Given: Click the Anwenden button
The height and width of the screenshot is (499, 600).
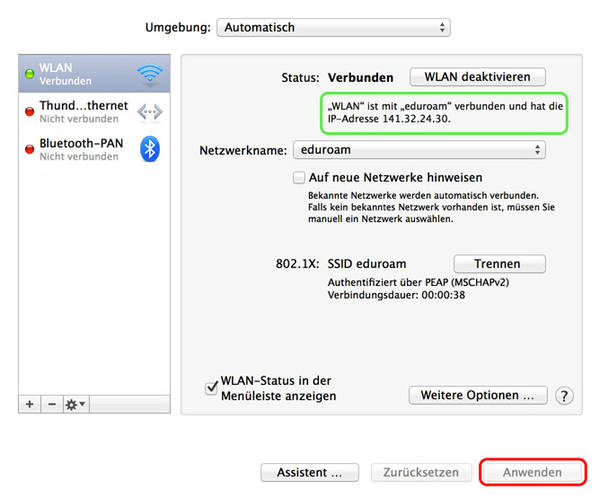Looking at the screenshot, I should (532, 473).
